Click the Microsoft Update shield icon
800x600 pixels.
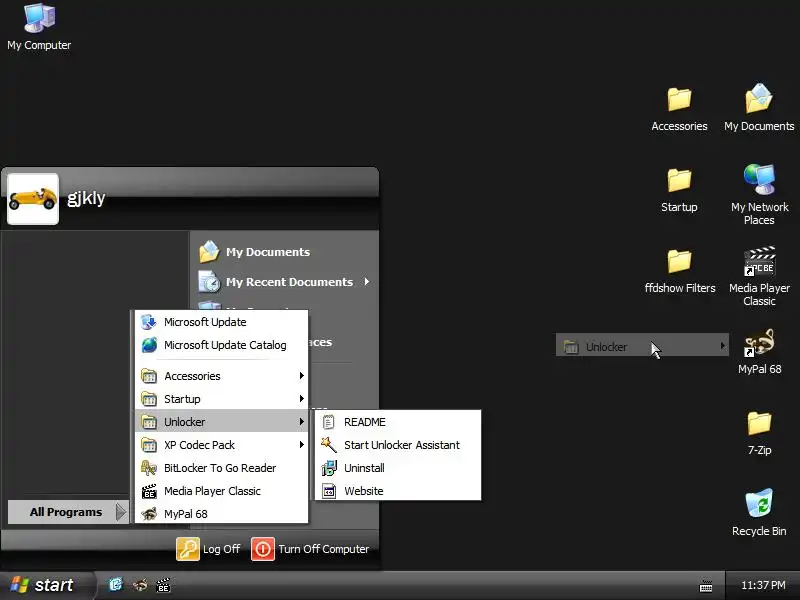pos(148,322)
